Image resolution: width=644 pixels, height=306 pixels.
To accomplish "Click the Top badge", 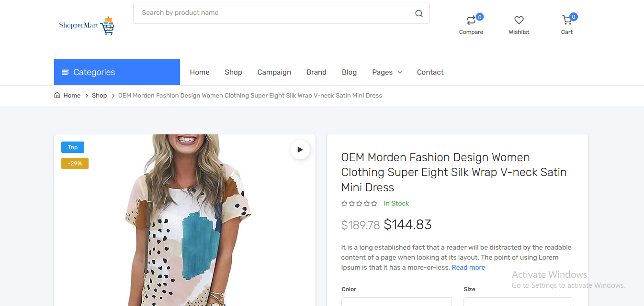I will (73, 147).
